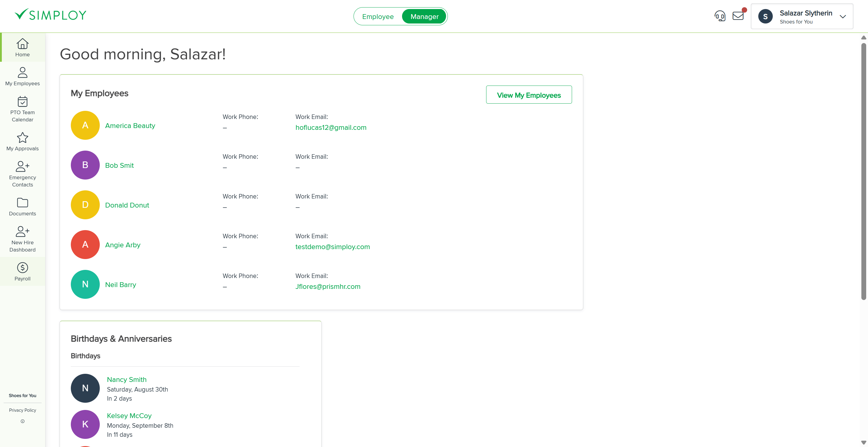Viewport: 868px width, 447px height.
Task: Click the info icon below Privacy Policy
Action: [x=22, y=421]
